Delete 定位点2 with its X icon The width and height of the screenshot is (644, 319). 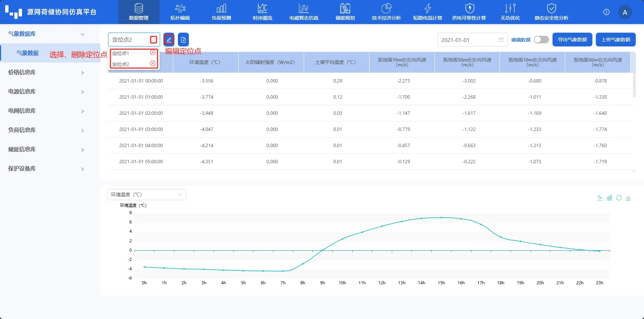click(x=153, y=63)
